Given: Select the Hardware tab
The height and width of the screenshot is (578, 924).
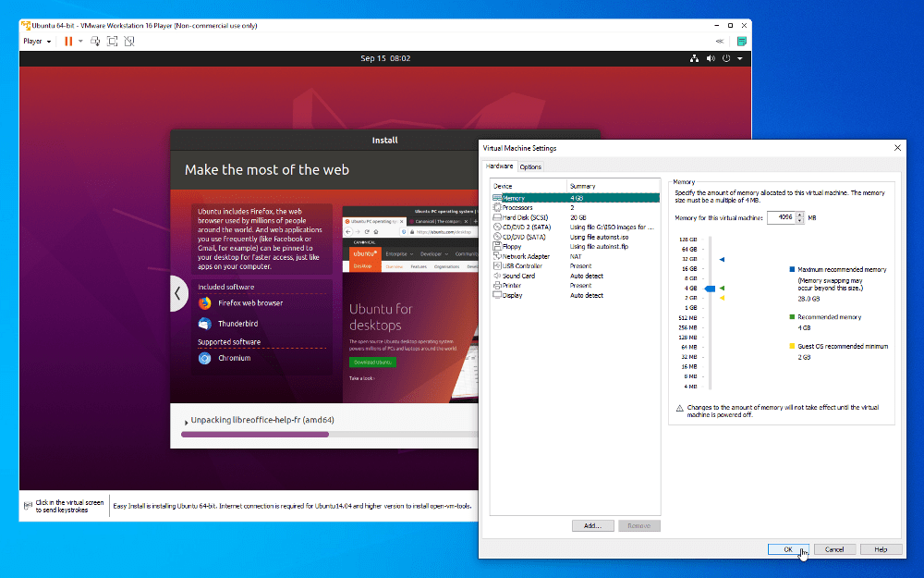Looking at the screenshot, I should (499, 166).
